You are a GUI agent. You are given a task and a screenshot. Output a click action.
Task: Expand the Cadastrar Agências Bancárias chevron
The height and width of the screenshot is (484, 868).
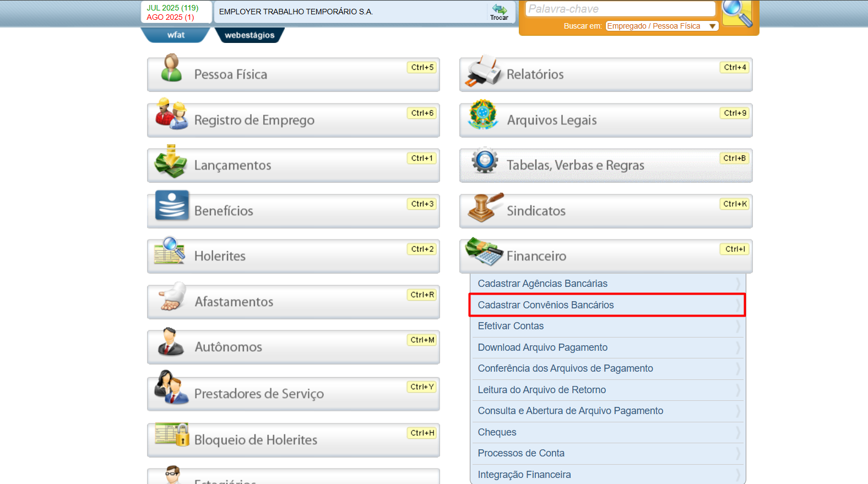738,284
